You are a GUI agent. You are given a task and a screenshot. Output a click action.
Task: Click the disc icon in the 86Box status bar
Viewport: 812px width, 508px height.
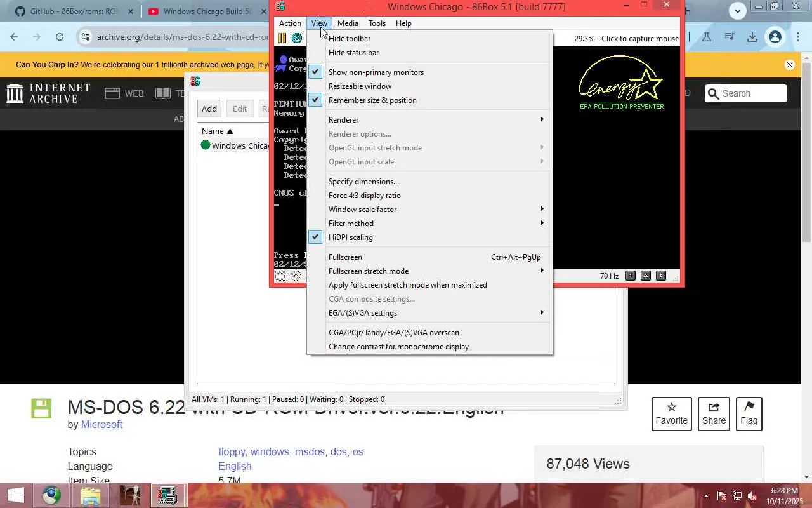click(296, 276)
